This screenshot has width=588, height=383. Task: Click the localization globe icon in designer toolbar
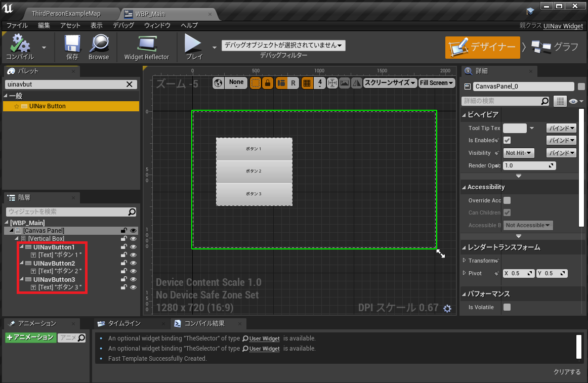pyautogui.click(x=218, y=83)
